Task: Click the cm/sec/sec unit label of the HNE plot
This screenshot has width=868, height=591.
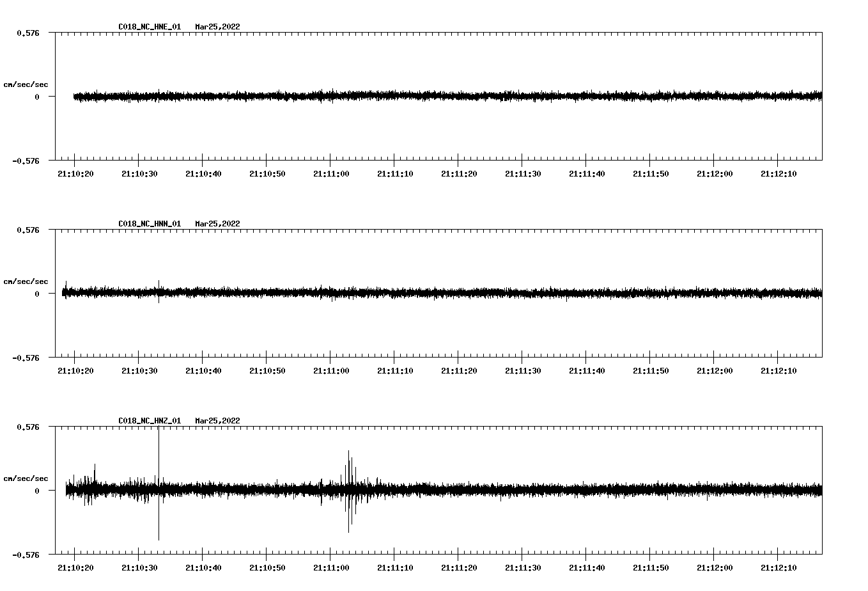Action: coord(26,84)
